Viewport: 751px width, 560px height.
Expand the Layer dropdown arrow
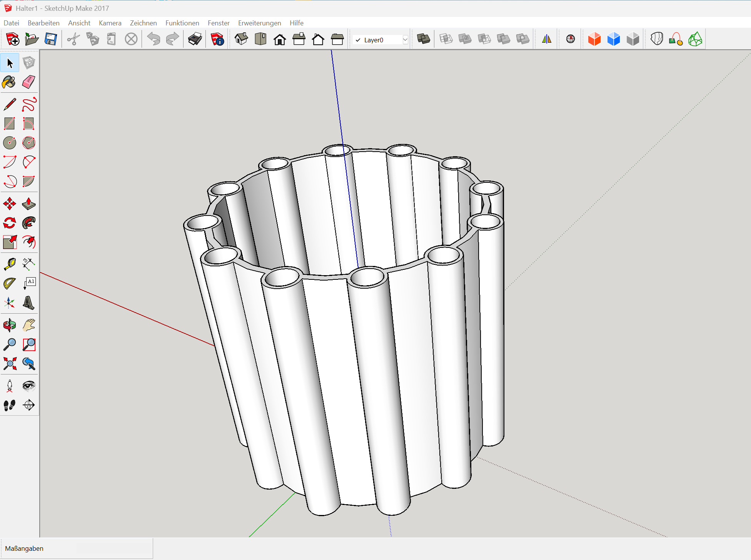click(x=405, y=40)
